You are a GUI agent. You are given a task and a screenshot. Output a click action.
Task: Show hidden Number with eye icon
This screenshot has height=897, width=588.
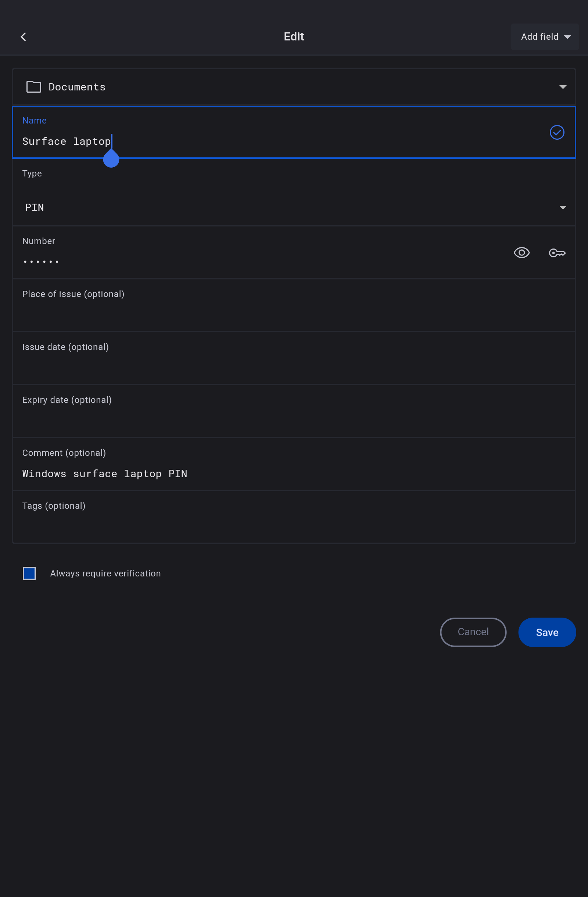(x=521, y=253)
